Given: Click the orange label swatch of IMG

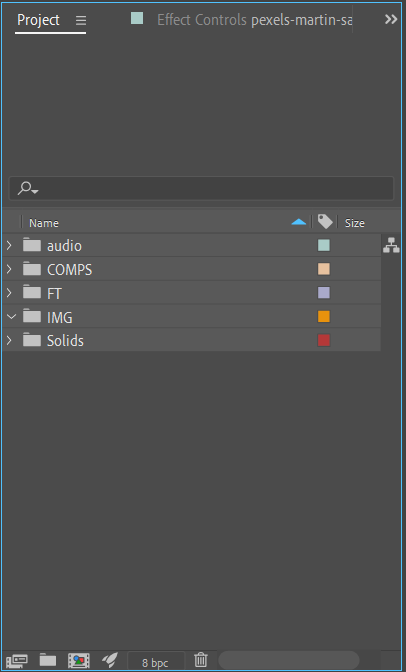Looking at the screenshot, I should [x=324, y=316].
